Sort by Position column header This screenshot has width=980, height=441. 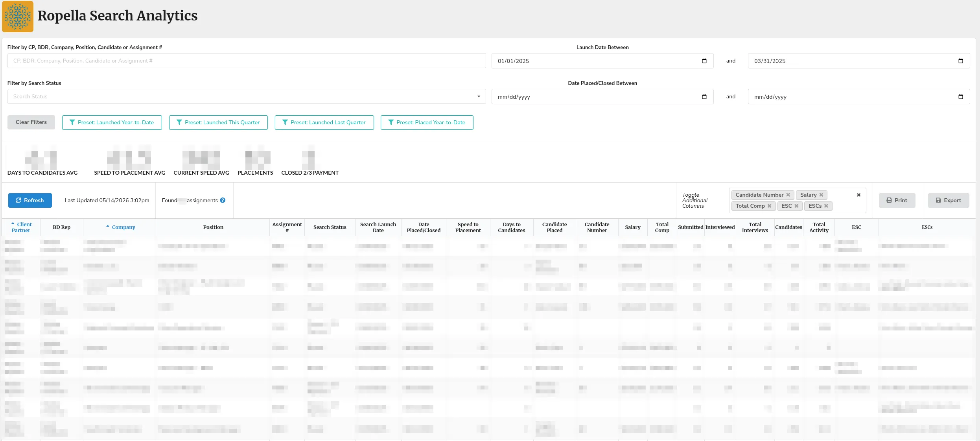click(x=213, y=227)
